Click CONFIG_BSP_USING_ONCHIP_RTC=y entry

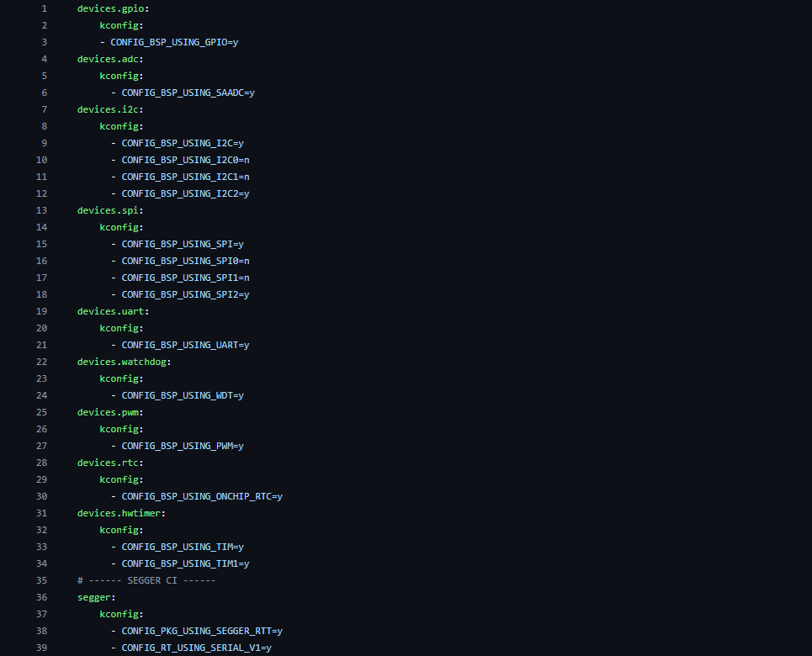tap(202, 496)
